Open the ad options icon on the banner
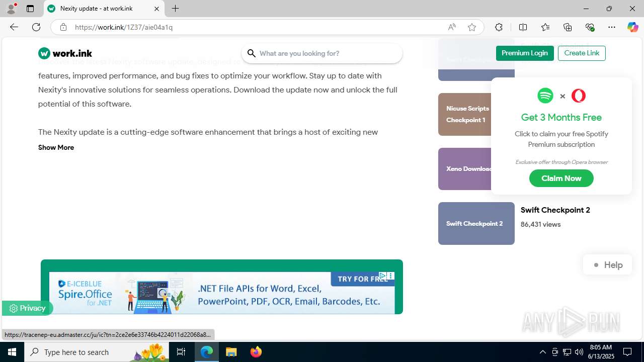 pos(391,276)
